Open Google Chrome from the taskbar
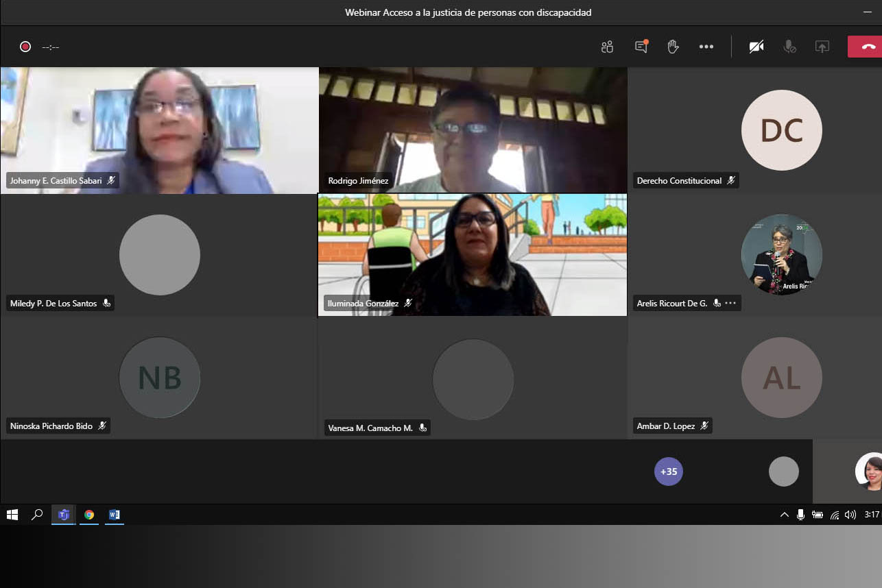The image size is (882, 588). 89,515
